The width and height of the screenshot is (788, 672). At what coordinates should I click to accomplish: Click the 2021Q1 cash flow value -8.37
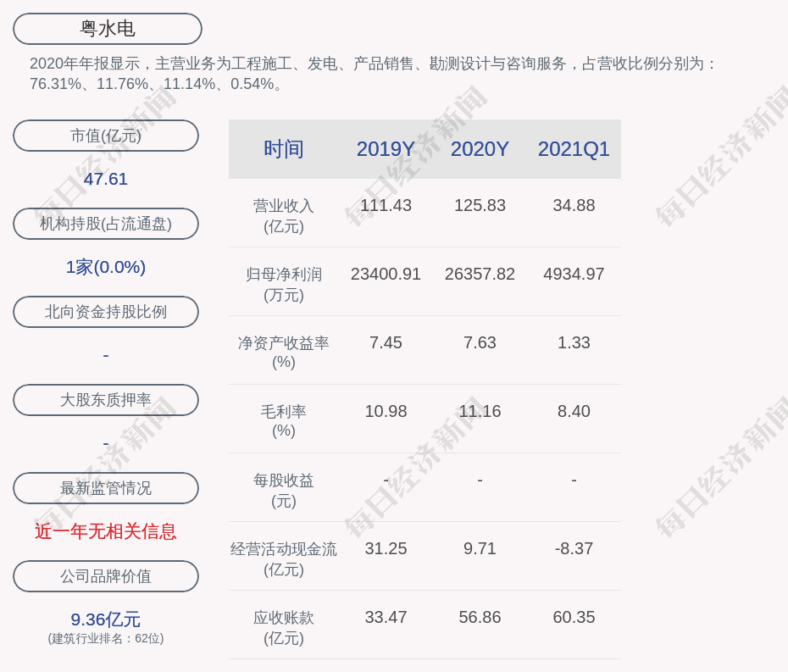coord(574,548)
